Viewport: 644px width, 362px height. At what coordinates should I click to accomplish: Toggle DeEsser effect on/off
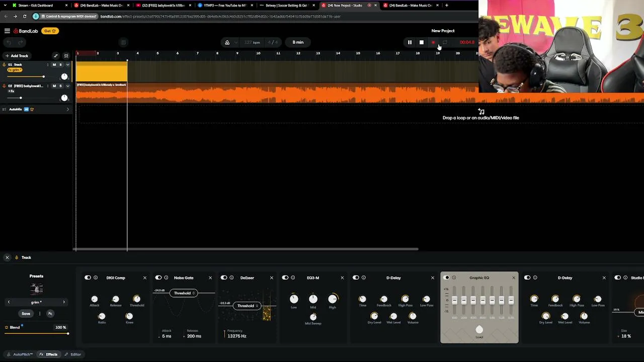223,278
